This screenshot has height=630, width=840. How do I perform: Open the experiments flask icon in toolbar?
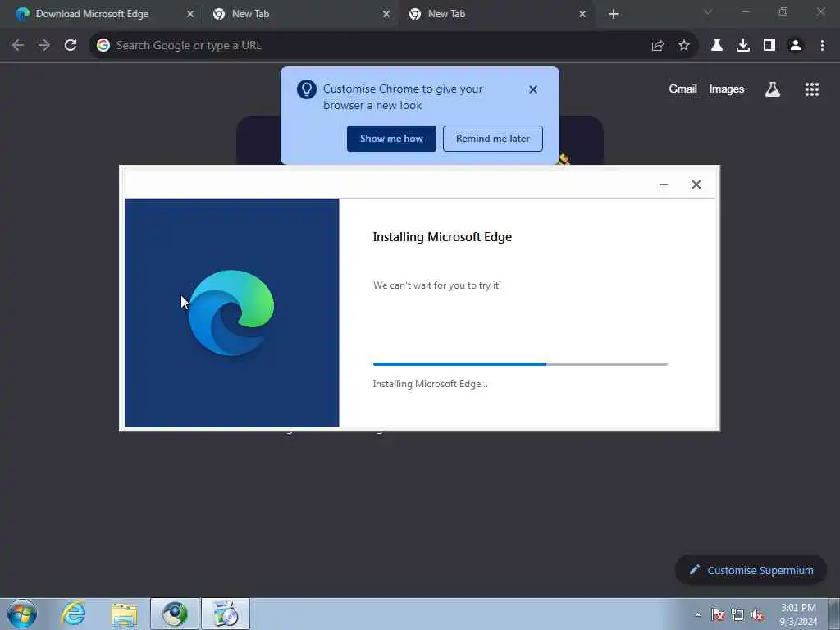717,46
